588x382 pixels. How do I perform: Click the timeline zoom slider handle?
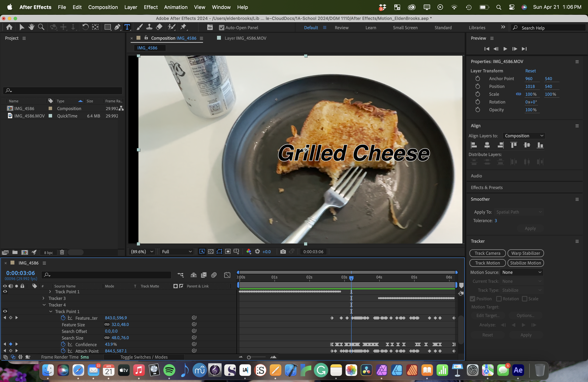pos(249,357)
